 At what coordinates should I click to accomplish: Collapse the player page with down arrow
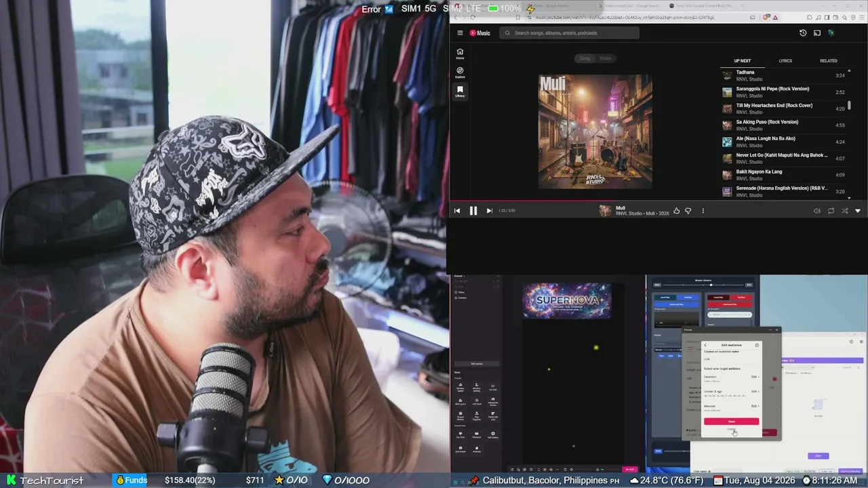(858, 211)
